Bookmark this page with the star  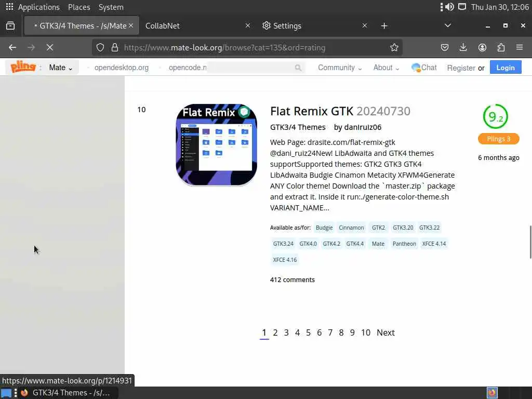point(394,47)
